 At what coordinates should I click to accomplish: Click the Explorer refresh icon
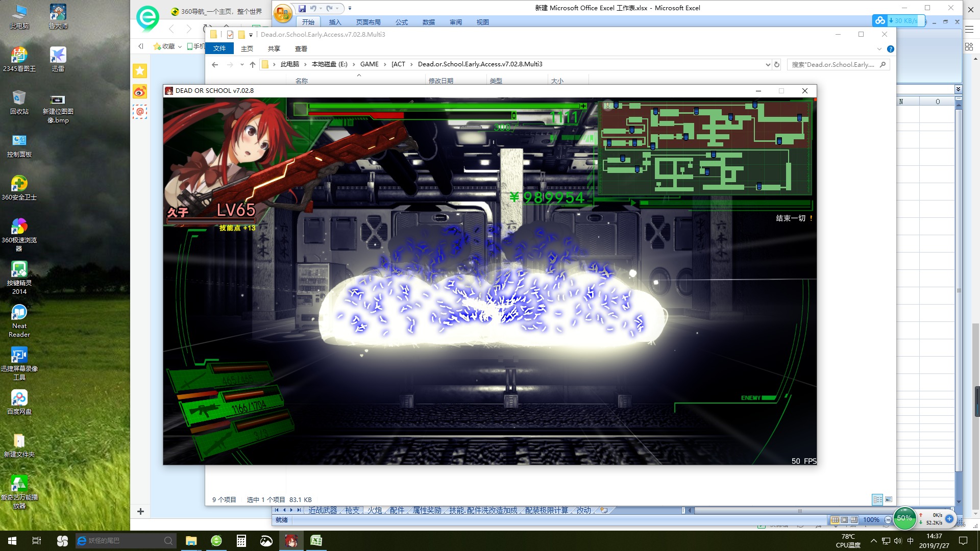tap(777, 64)
